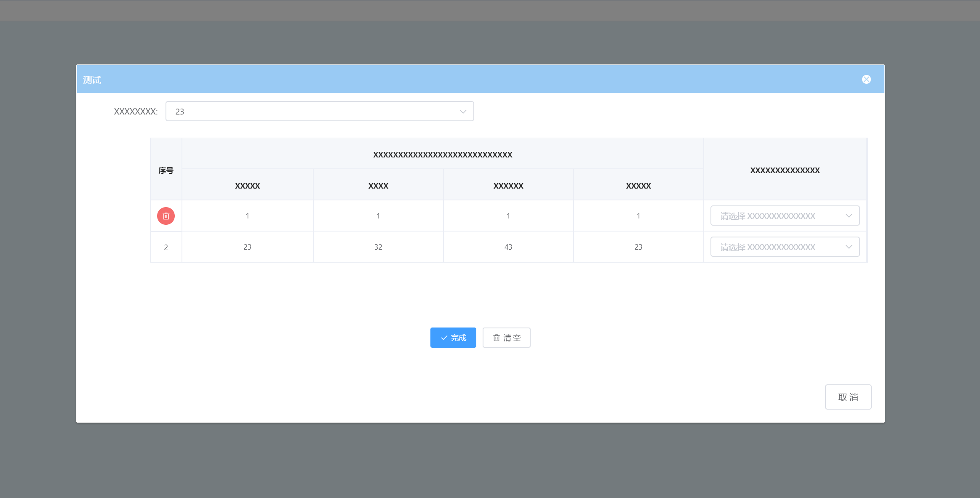Click the rightmost XXXXXXXXXXXXXX column header

point(785,170)
